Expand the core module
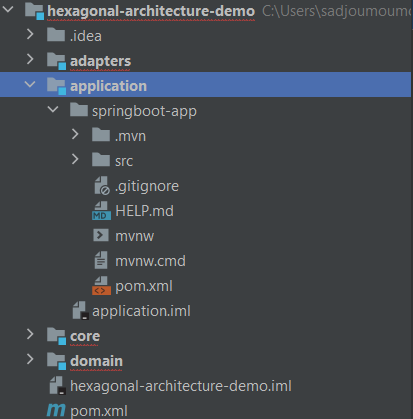Viewport: 413px width, 419px height. pos(30,334)
